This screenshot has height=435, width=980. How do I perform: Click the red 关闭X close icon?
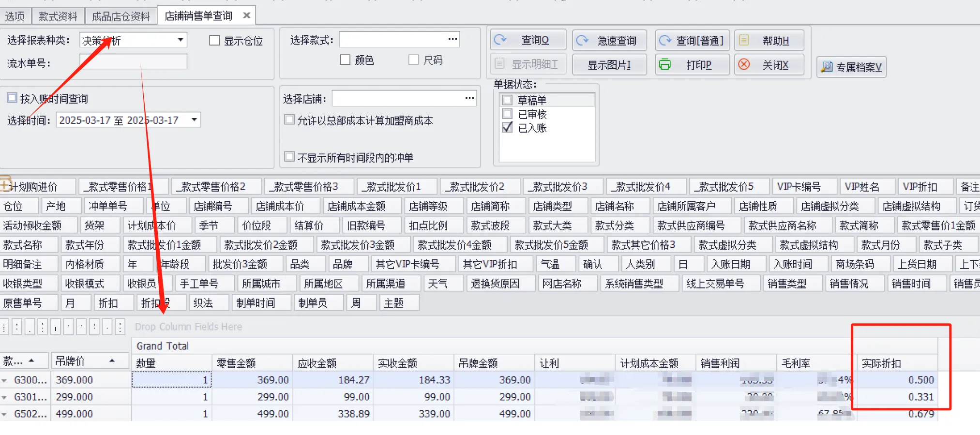[x=744, y=64]
